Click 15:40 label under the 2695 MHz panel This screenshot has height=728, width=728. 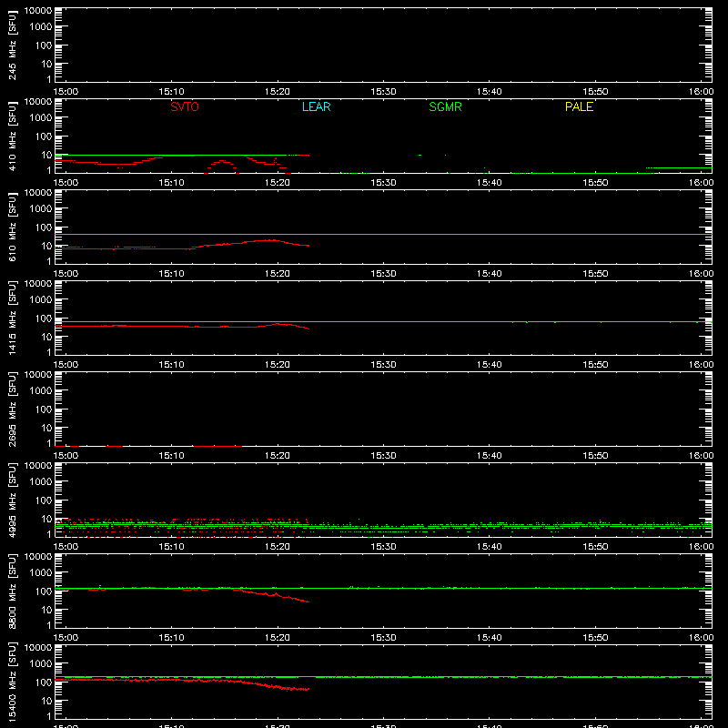pyautogui.click(x=490, y=456)
